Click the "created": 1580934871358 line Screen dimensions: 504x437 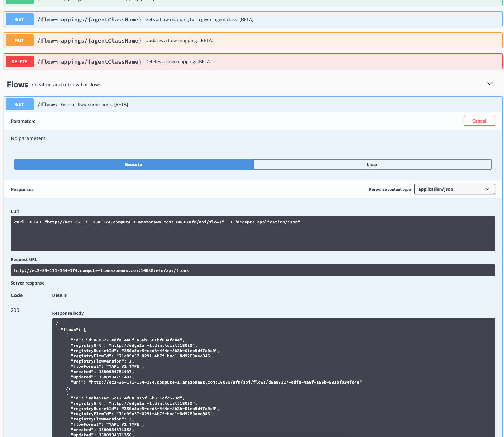(102, 430)
